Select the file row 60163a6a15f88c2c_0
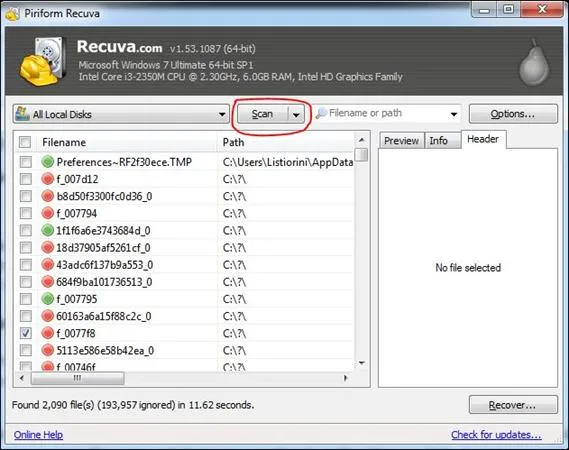 point(185,316)
